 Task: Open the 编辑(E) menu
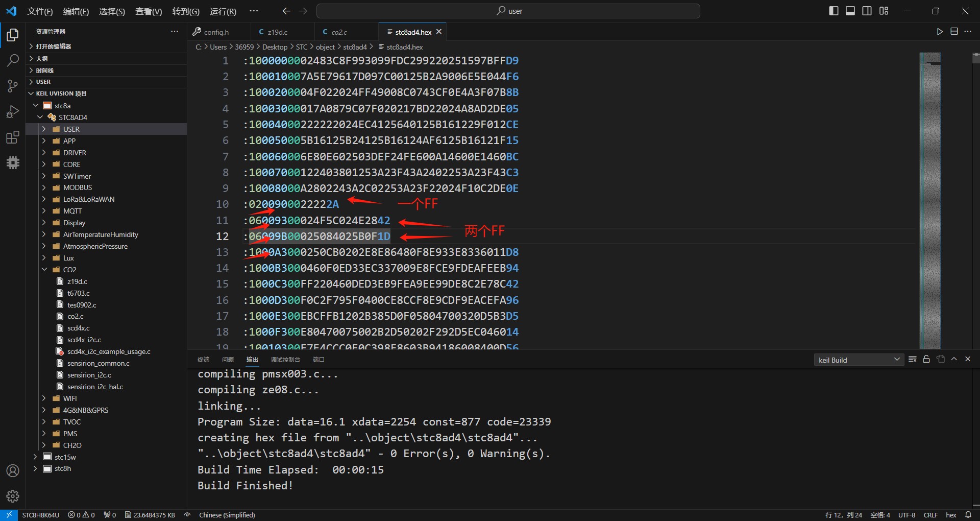(x=76, y=11)
